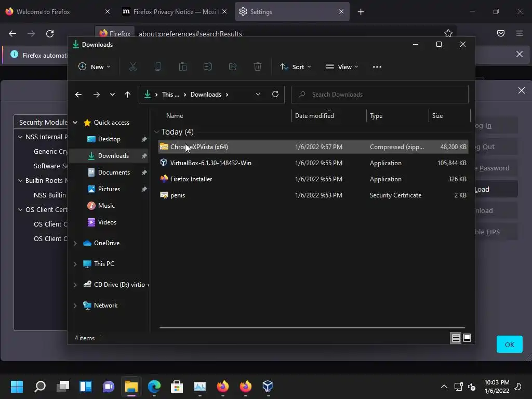The image size is (532, 399).
Task: Select Documents in Quick access
Action: (114, 172)
